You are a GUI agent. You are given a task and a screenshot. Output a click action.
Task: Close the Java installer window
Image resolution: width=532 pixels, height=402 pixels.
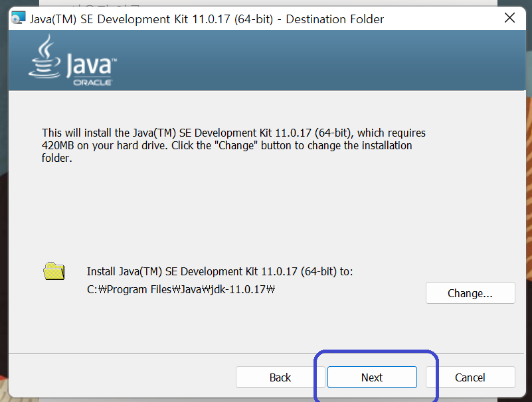[509, 18]
